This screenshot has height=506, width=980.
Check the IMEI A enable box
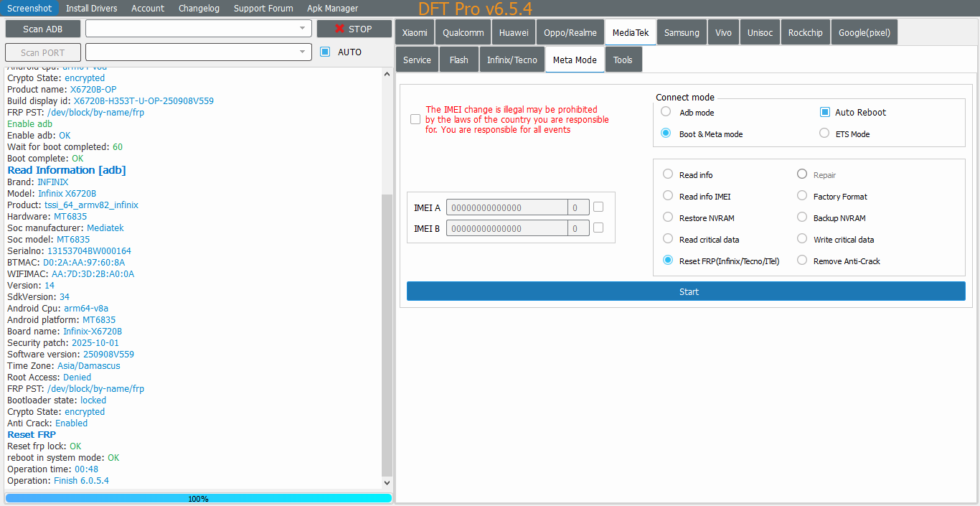pyautogui.click(x=598, y=207)
